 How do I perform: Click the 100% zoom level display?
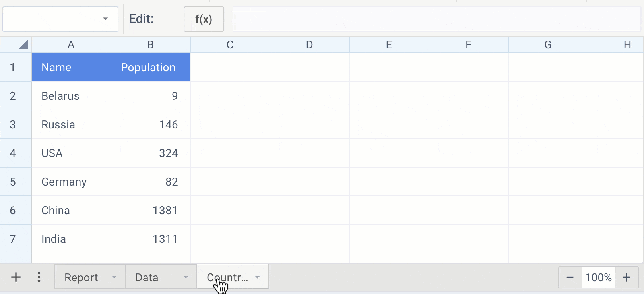tap(598, 277)
